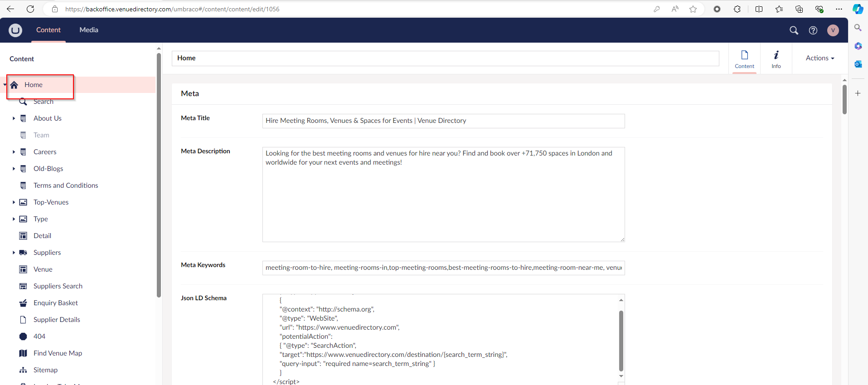Click the "Meta" section heading
The height and width of the screenshot is (385, 868).
tap(190, 93)
